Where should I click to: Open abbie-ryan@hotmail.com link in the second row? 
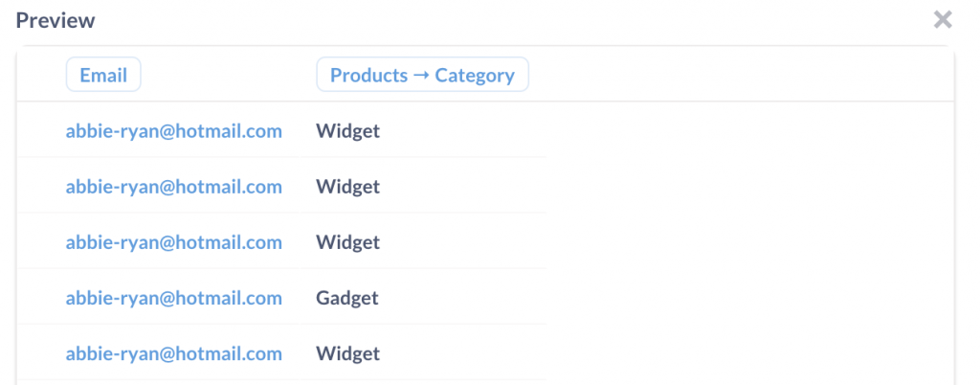coord(174,187)
